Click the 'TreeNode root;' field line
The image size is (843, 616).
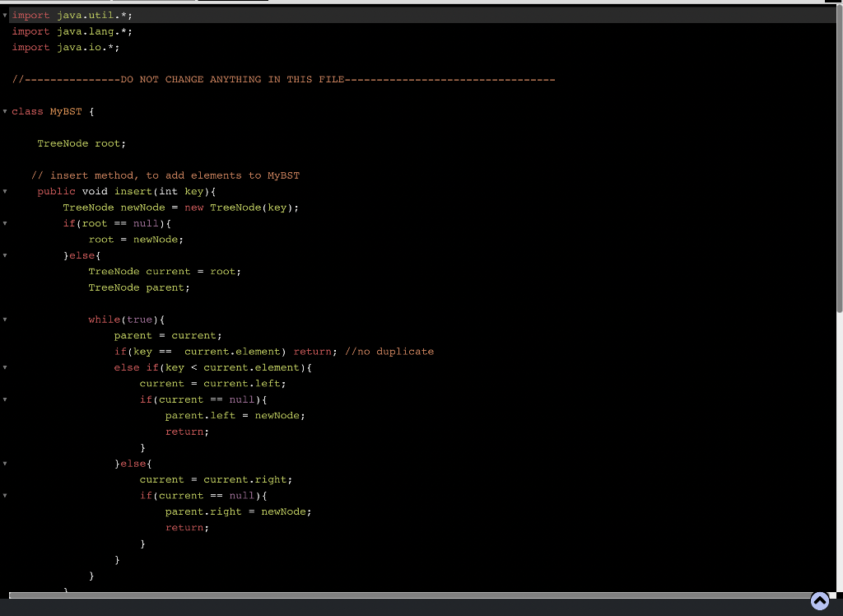point(82,143)
